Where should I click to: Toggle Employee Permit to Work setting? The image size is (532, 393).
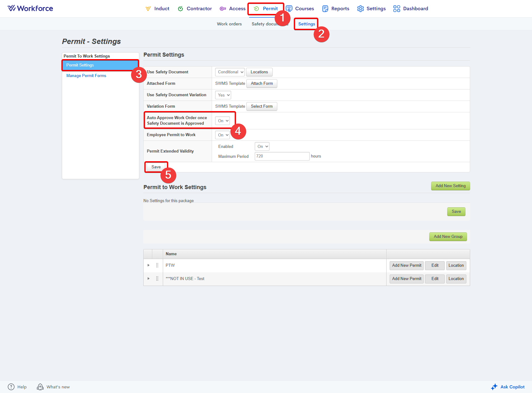[x=223, y=135]
